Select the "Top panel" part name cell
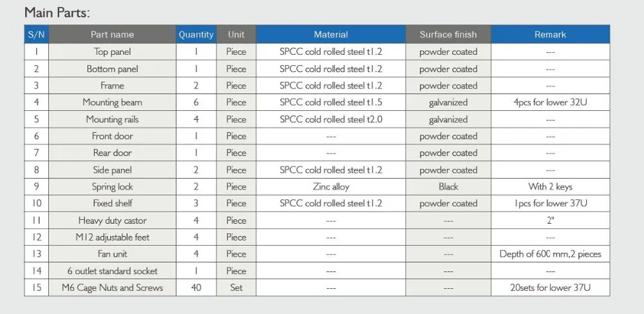 click(x=112, y=52)
